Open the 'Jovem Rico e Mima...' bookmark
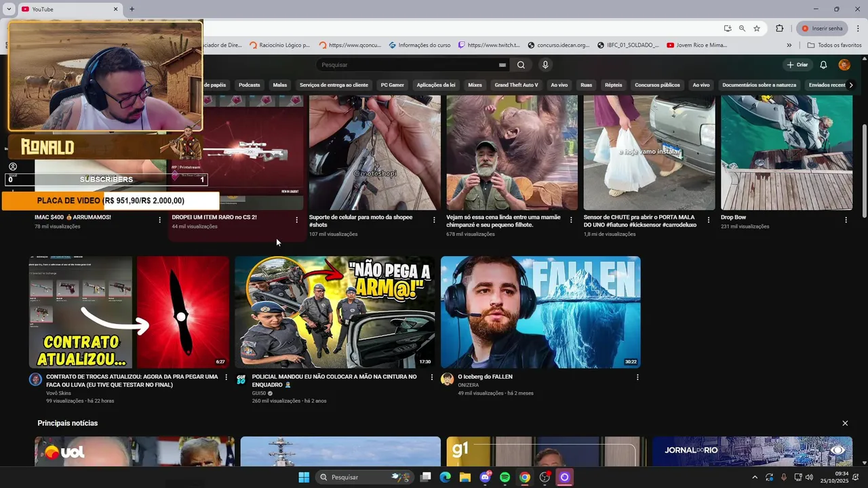The width and height of the screenshot is (868, 488). tap(696, 45)
